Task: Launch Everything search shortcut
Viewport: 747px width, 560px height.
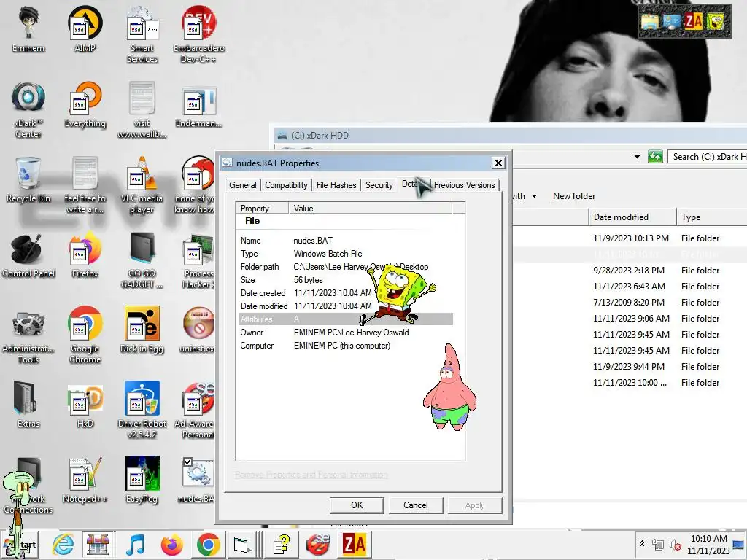Action: [x=85, y=105]
